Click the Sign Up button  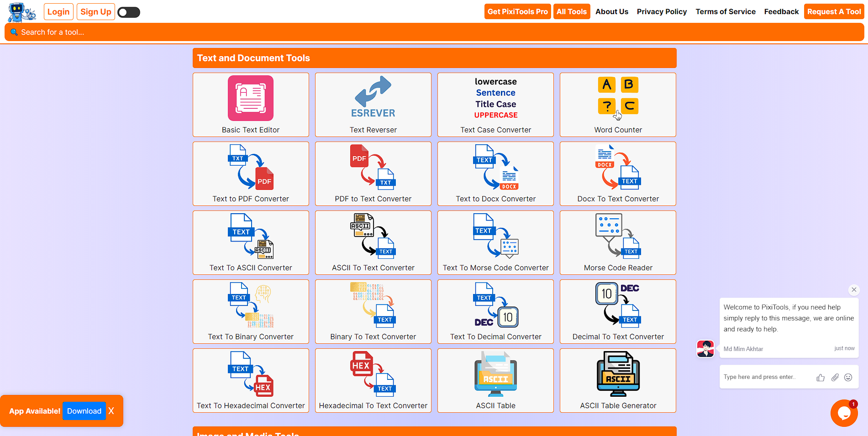pos(96,12)
